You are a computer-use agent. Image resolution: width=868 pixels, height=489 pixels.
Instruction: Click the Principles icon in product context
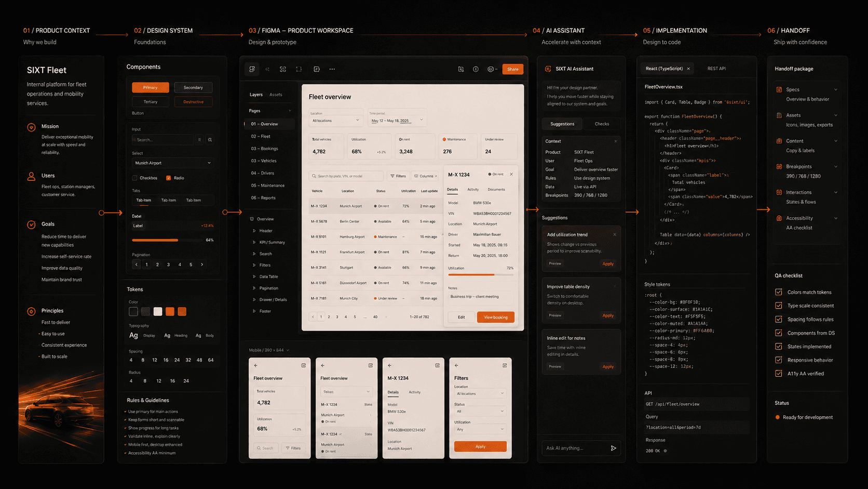pos(31,311)
